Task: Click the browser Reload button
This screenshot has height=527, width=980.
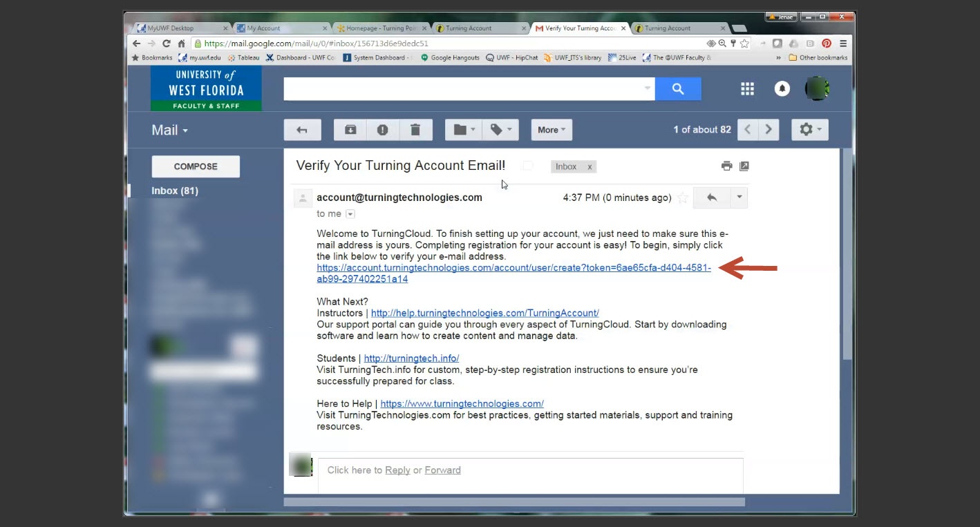Action: (167, 43)
